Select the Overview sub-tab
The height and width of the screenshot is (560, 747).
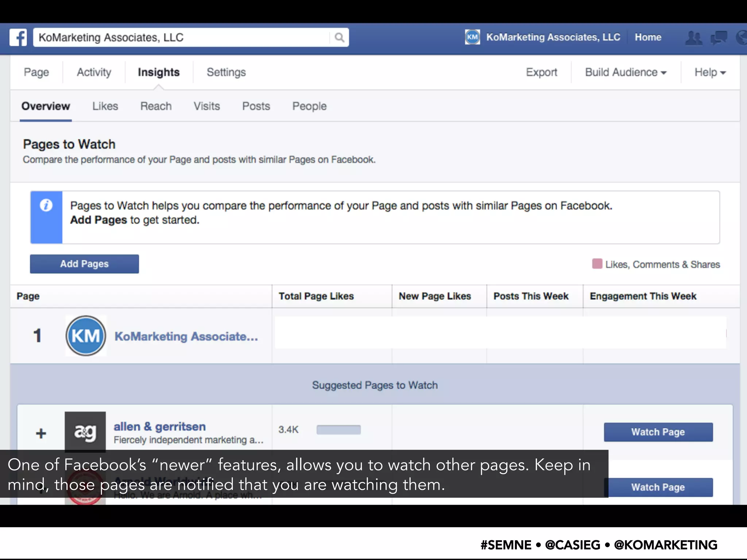[x=46, y=106]
